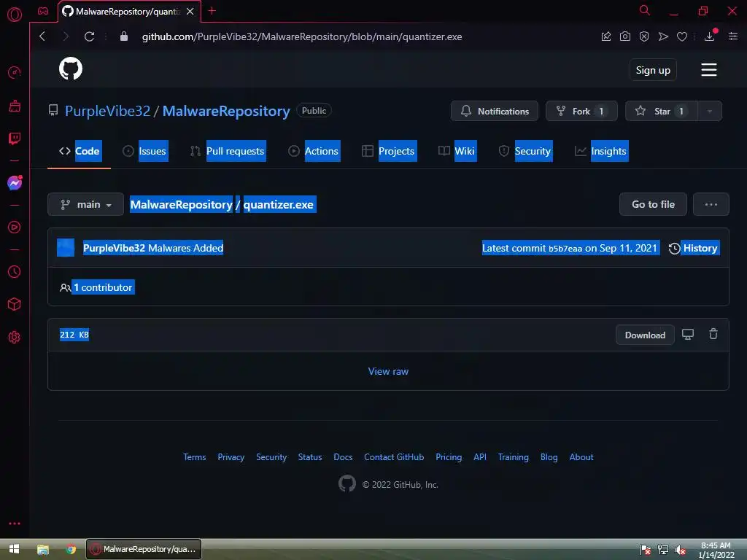Go back with the browser arrow
Screen dimensions: 747x560
coord(42,36)
